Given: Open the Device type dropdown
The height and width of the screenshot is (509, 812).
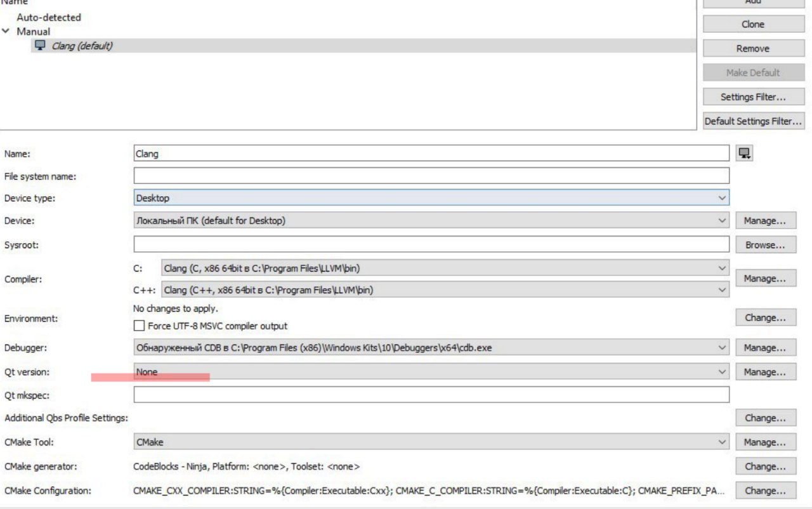Looking at the screenshot, I should tap(431, 198).
